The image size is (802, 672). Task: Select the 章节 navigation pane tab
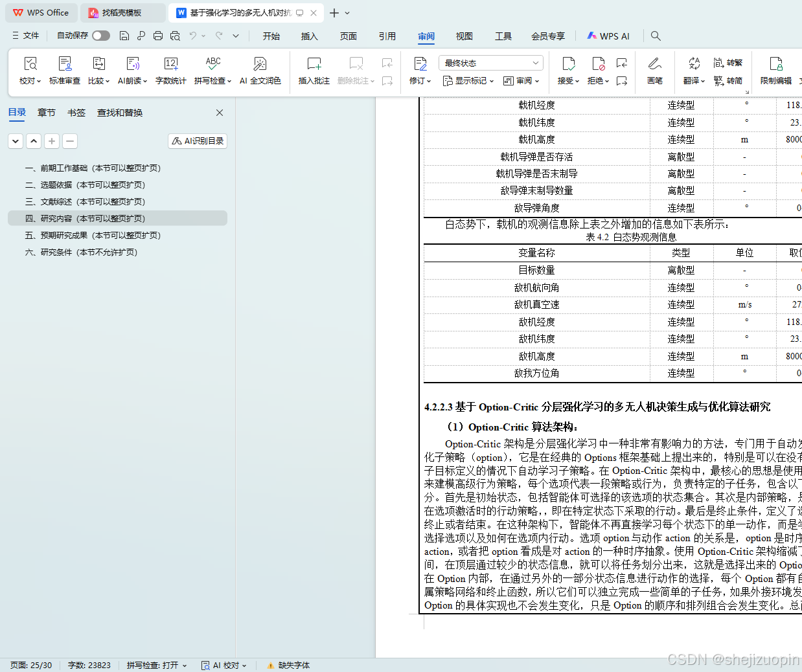click(x=47, y=113)
